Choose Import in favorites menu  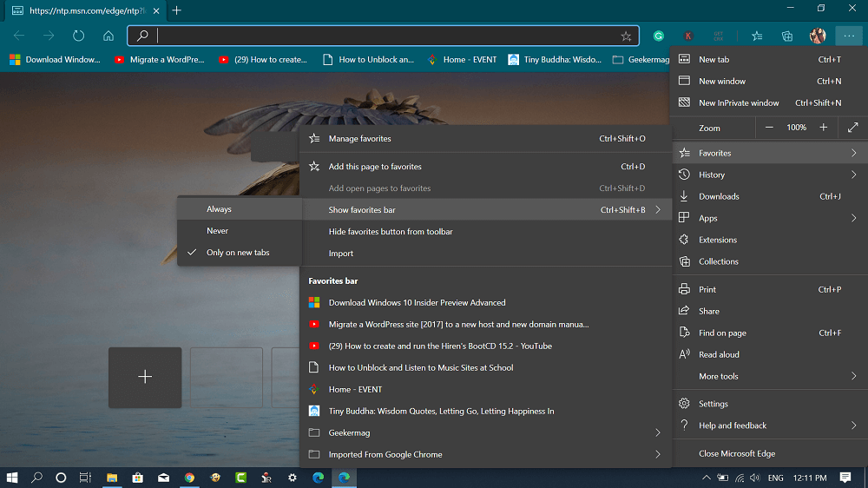pos(486,254)
